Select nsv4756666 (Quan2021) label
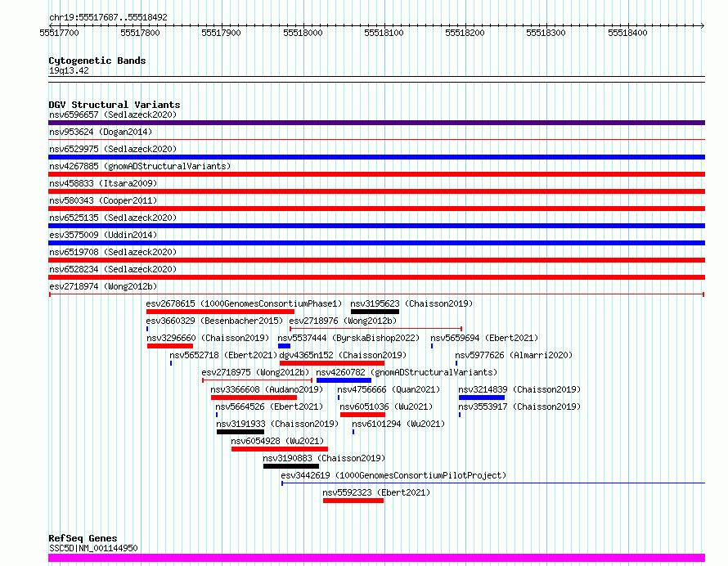The width and height of the screenshot is (728, 566). tap(389, 389)
